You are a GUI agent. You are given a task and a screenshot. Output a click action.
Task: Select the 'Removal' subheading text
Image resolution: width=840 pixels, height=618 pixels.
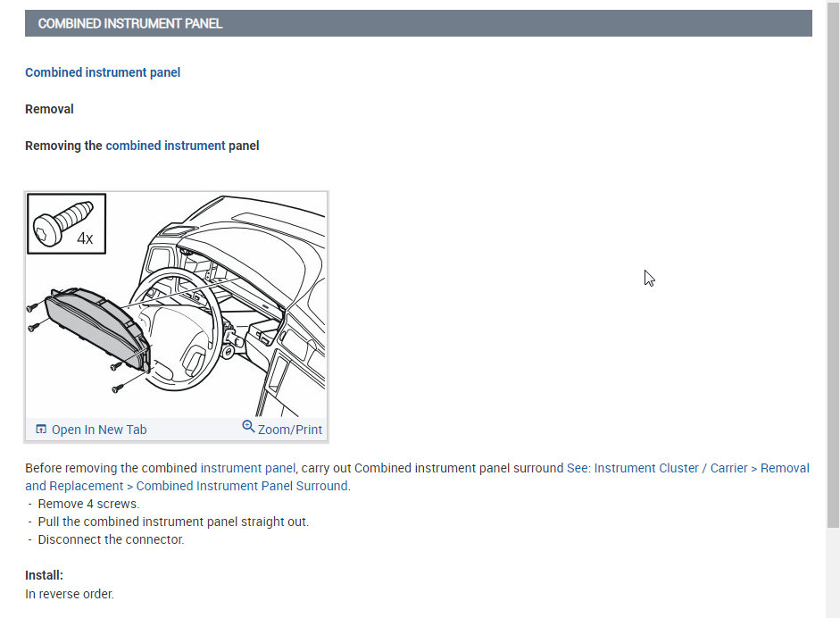(49, 109)
